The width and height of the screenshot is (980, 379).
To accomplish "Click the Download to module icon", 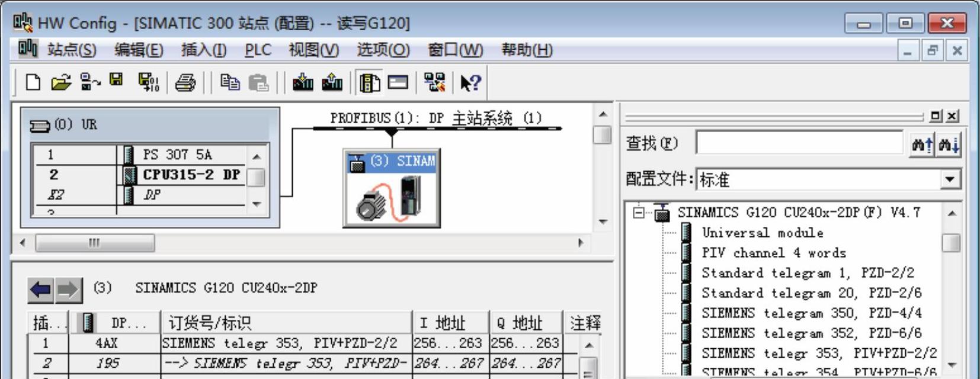I will (x=303, y=82).
